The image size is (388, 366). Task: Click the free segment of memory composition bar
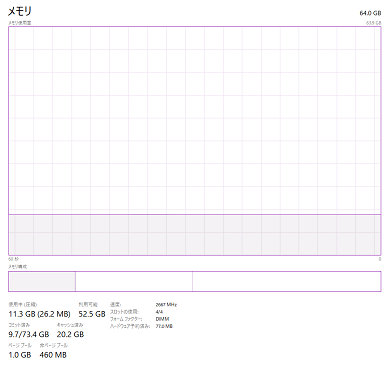click(287, 281)
